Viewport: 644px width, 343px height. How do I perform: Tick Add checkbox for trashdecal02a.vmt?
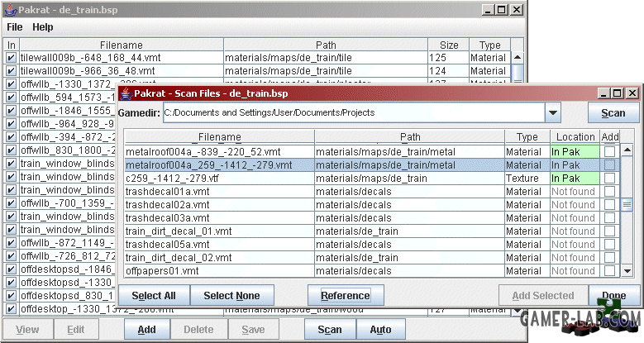[609, 205]
